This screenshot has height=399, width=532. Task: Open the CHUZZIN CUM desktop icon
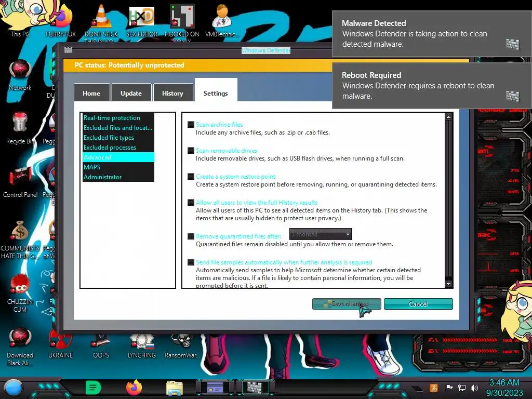pyautogui.click(x=20, y=292)
